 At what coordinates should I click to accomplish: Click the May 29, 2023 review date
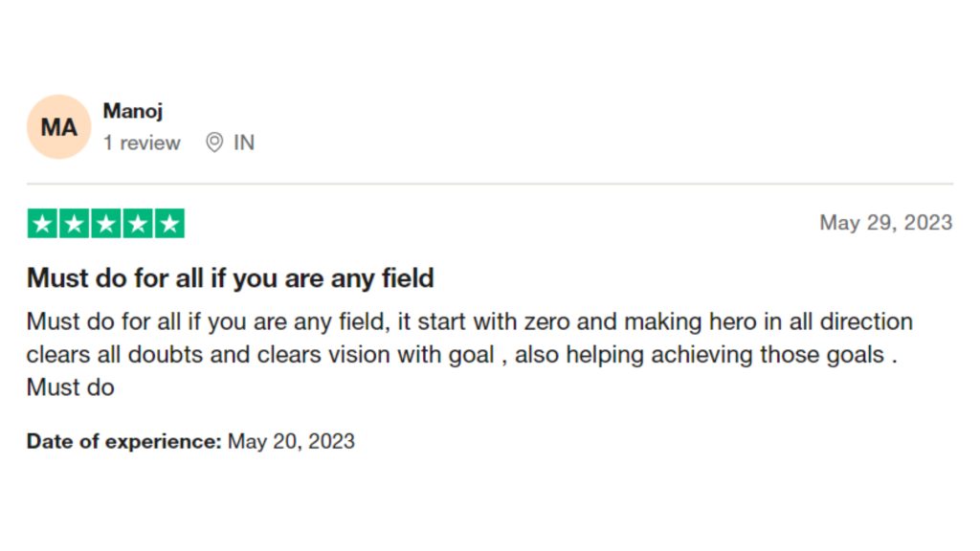[x=886, y=222]
